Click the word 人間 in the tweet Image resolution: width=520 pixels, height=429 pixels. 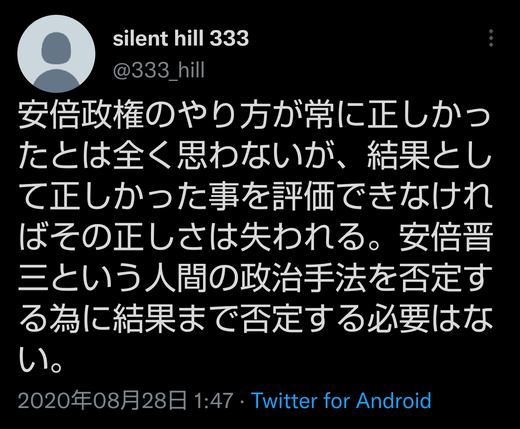(176, 276)
